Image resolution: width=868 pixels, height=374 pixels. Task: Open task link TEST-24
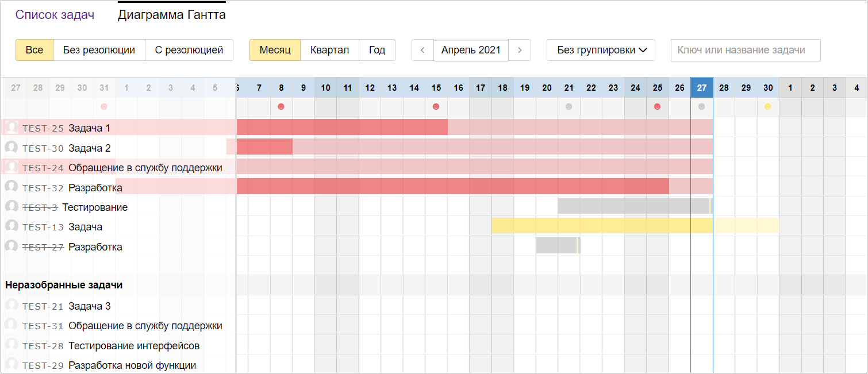pyautogui.click(x=43, y=168)
